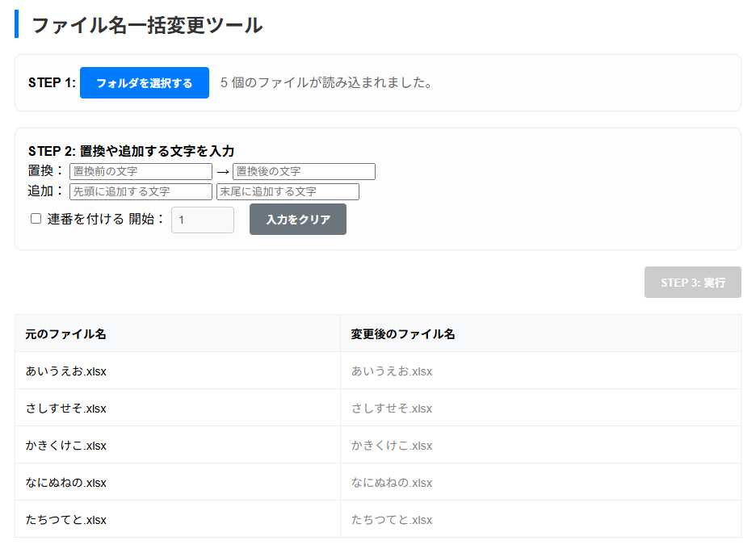Image resolution: width=756 pixels, height=549 pixels.
Task: Click the renamed preview たちつてと.xlsx
Action: coord(392,520)
